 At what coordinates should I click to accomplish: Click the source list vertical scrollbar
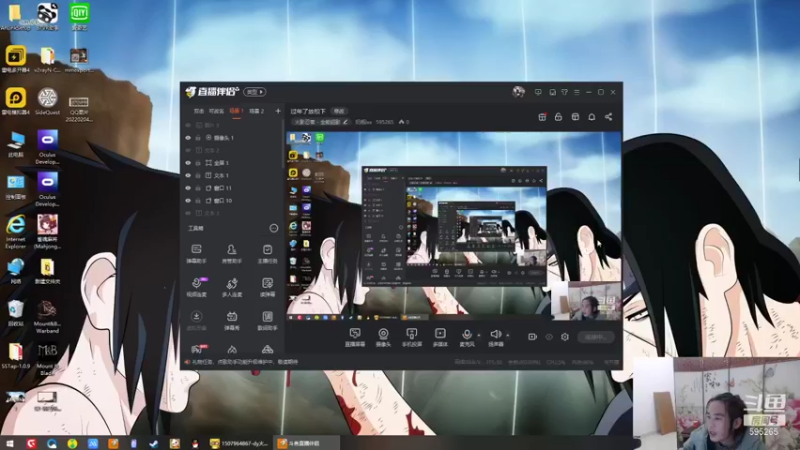point(283,145)
